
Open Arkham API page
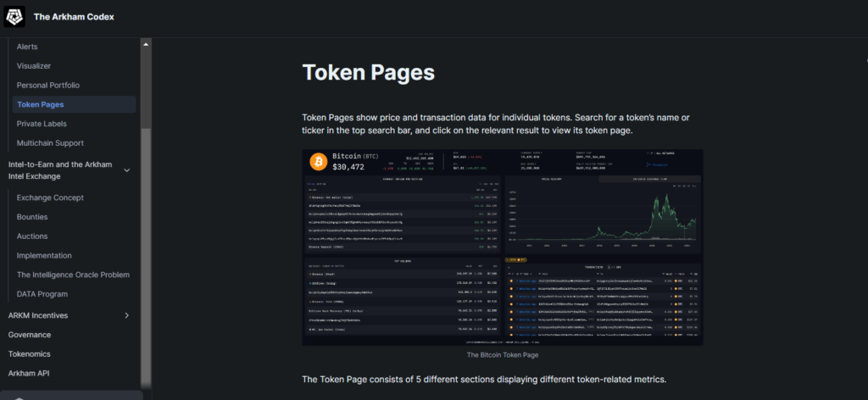(x=29, y=374)
